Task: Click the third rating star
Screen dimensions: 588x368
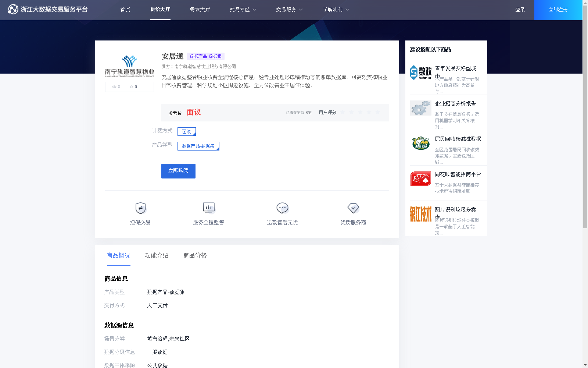Action: tap(360, 112)
